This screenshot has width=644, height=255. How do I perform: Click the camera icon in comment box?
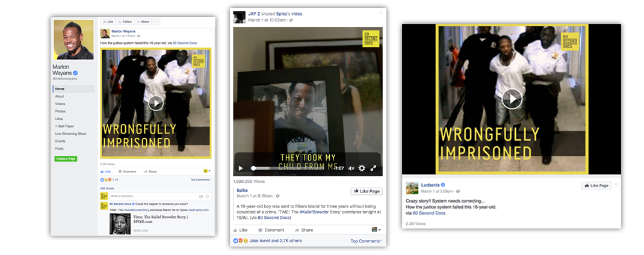pyautogui.click(x=201, y=196)
